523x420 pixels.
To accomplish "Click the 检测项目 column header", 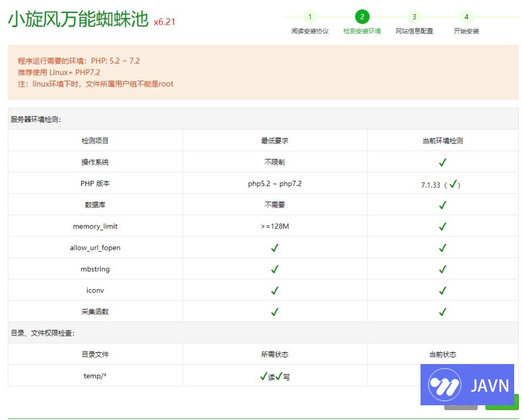I will (x=95, y=141).
